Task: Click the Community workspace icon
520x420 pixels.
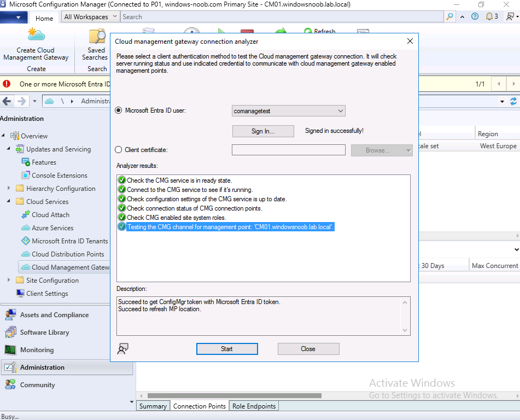Action: pyautogui.click(x=10, y=384)
